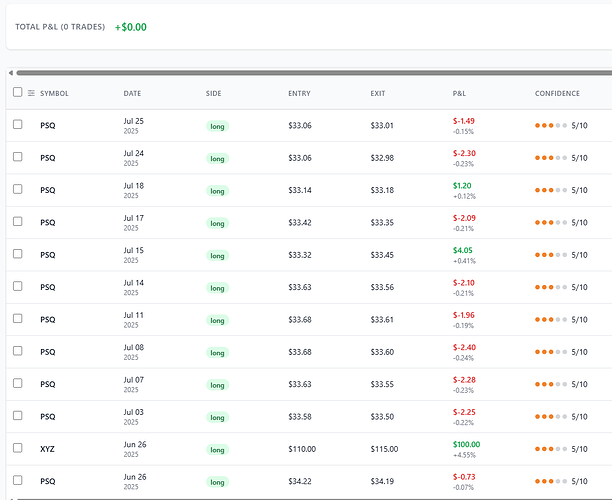Screen dimensions: 612x500
Task: Click the long badge on Jul 18 row
Action: (x=217, y=191)
